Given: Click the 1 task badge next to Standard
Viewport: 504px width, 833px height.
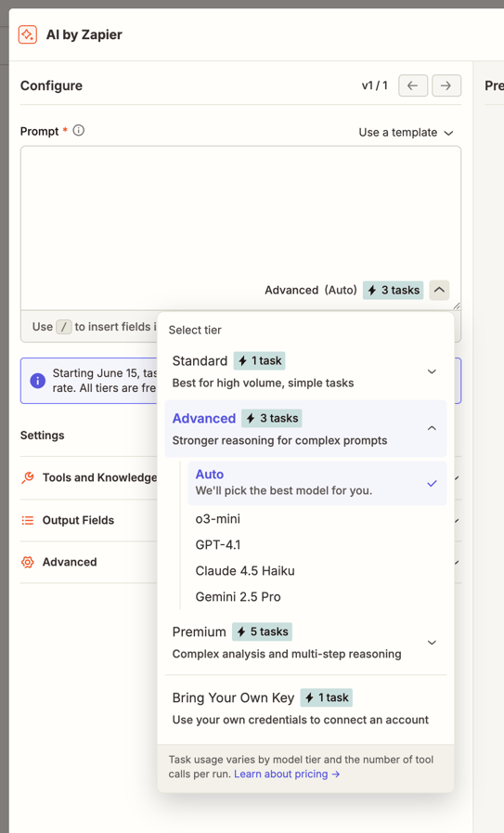Looking at the screenshot, I should pos(260,360).
